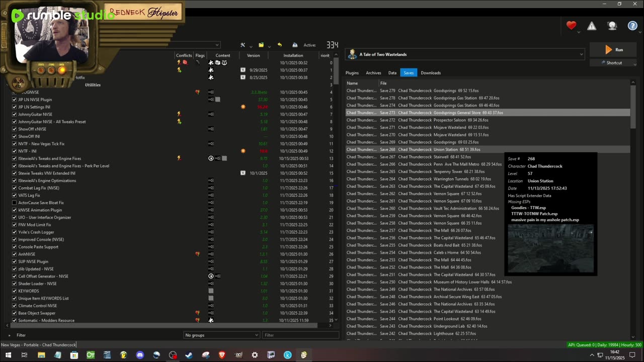
Task: Sort mods by Installation column header
Action: point(293,55)
